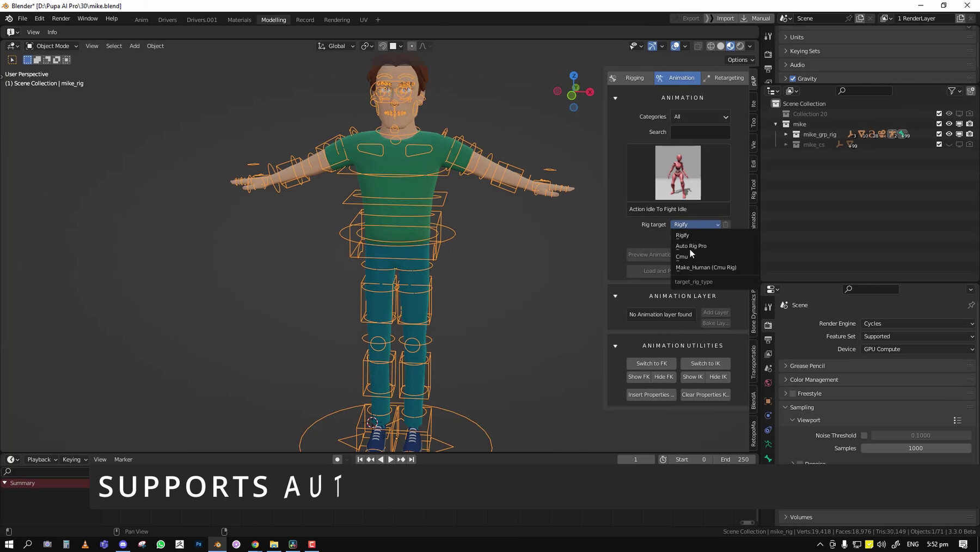This screenshot has height=552, width=980.
Task: Toggle X-ray view icon
Action: (x=698, y=46)
